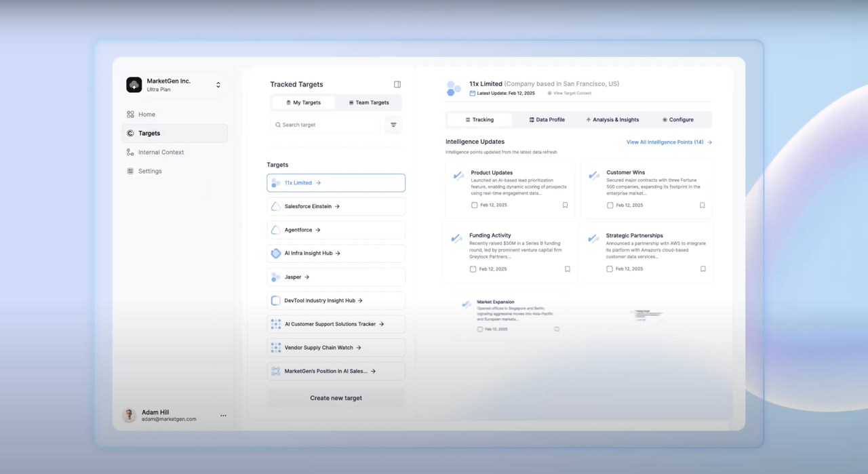Open the target filter icon
The image size is (868, 474).
pos(393,125)
